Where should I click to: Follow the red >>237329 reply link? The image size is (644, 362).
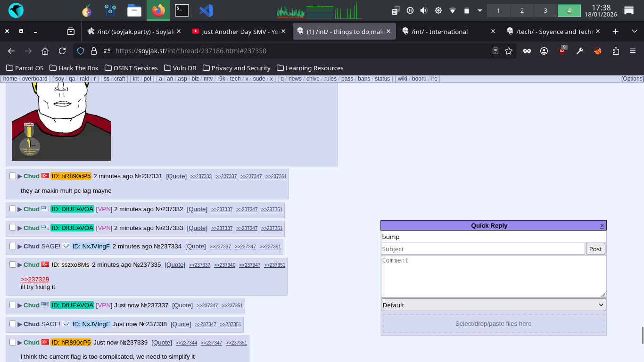[35, 279]
